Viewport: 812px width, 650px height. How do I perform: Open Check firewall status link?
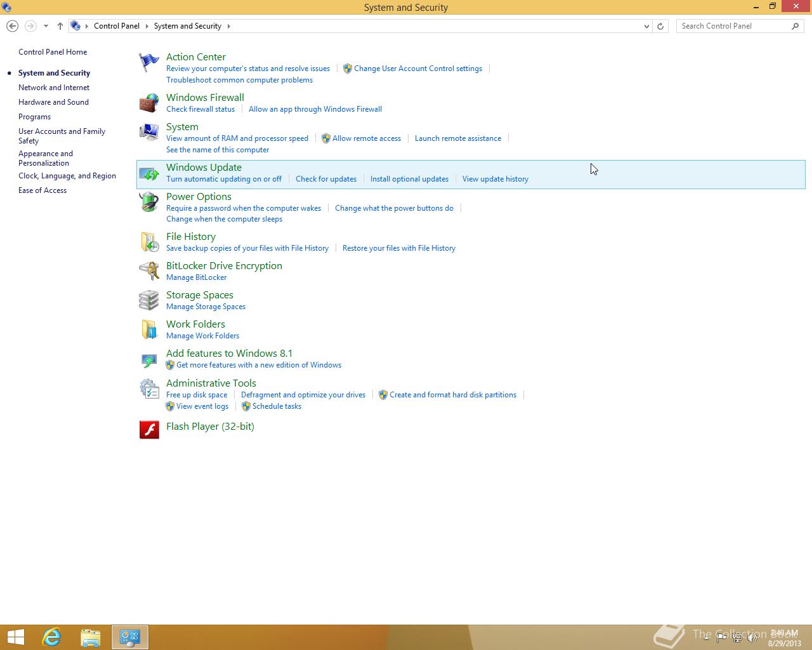200,109
